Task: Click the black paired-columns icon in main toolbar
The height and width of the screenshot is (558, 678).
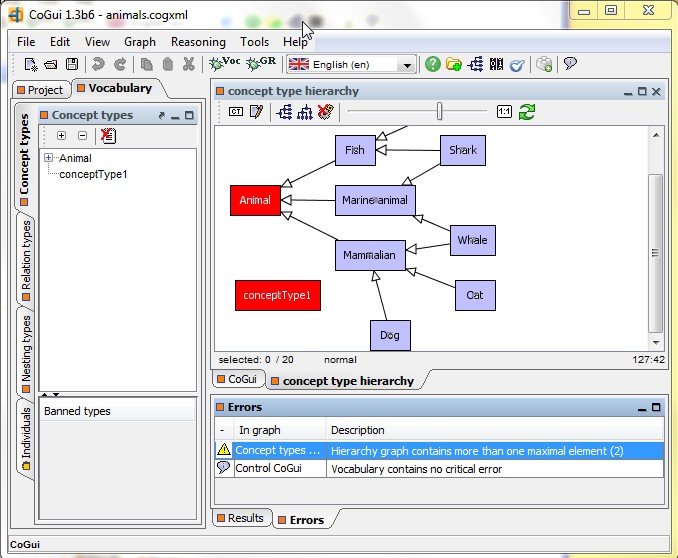Action: click(x=496, y=64)
